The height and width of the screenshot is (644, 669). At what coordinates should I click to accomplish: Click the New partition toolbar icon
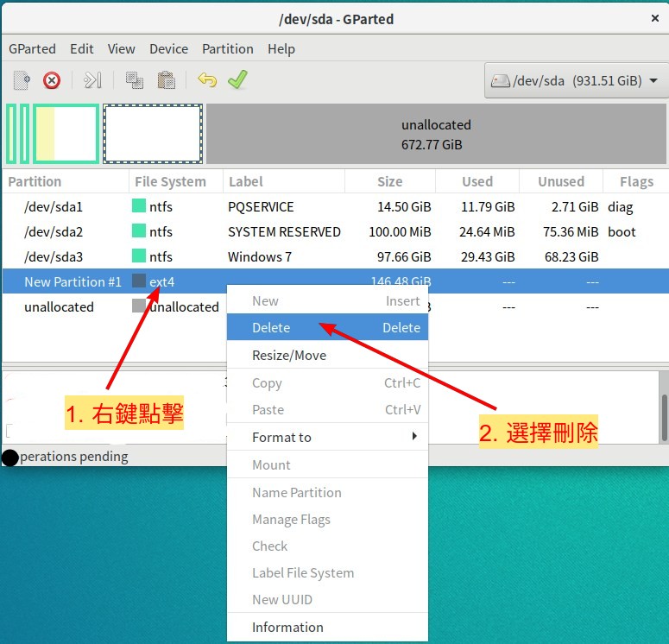click(22, 80)
